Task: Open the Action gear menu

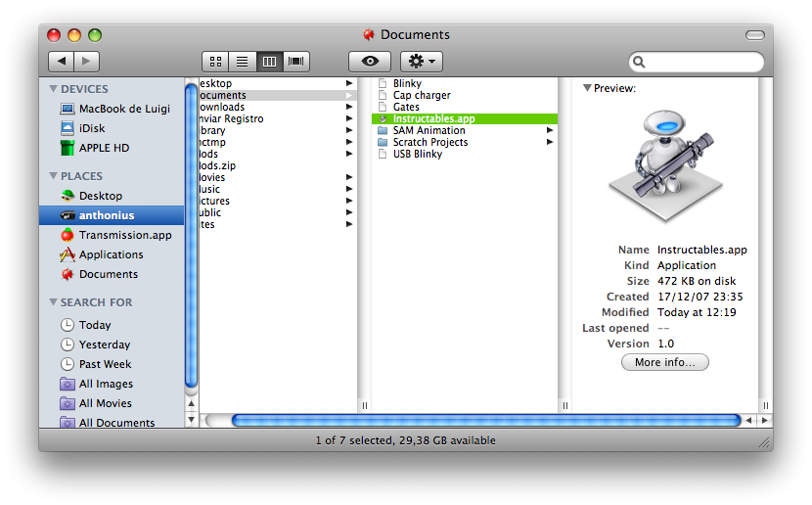Action: 422,62
